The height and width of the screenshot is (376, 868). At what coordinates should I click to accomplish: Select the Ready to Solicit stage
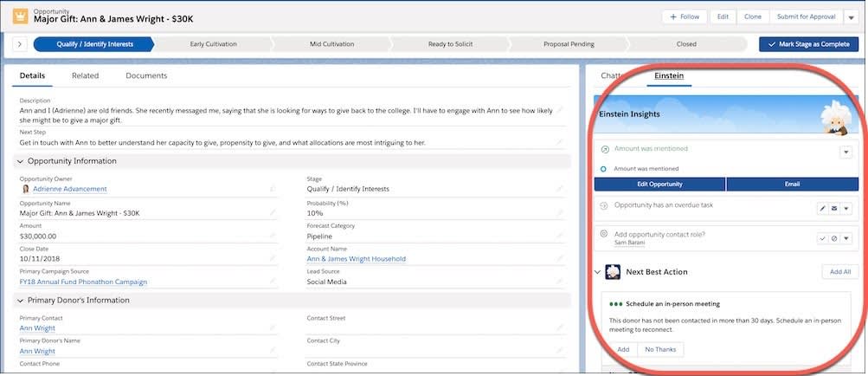point(450,44)
